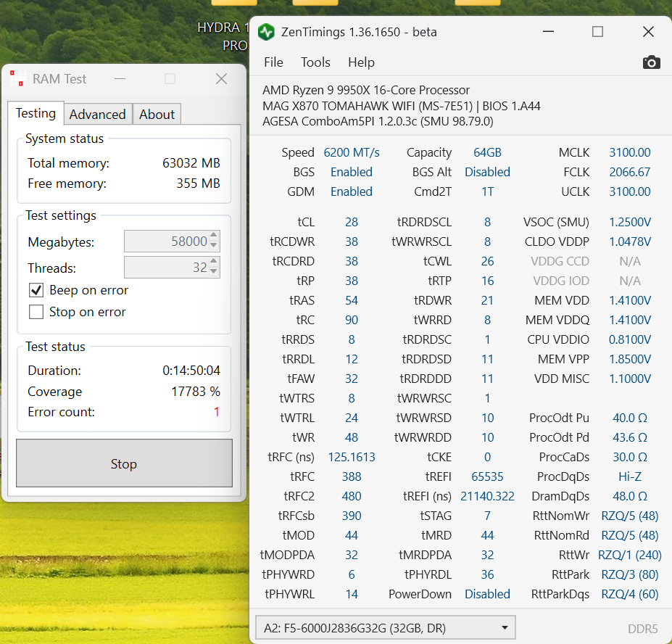The width and height of the screenshot is (672, 644).
Task: Open the Tools menu in ZenTimings
Action: point(315,62)
